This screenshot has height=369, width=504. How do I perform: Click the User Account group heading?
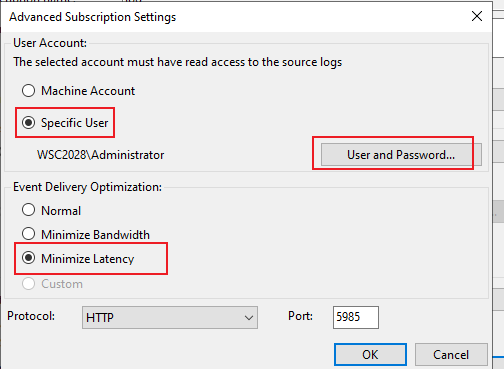[50, 43]
